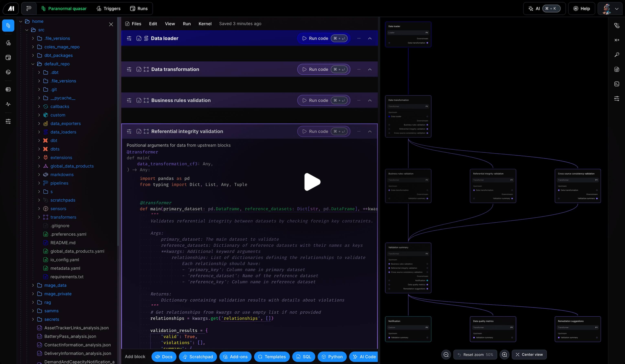This screenshot has width=625, height=364.
Task: Open the Kernel menu
Action: [x=205, y=24]
